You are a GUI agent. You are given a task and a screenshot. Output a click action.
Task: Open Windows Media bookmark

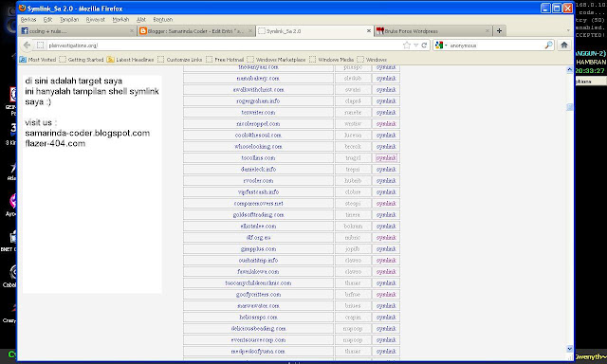click(x=332, y=60)
